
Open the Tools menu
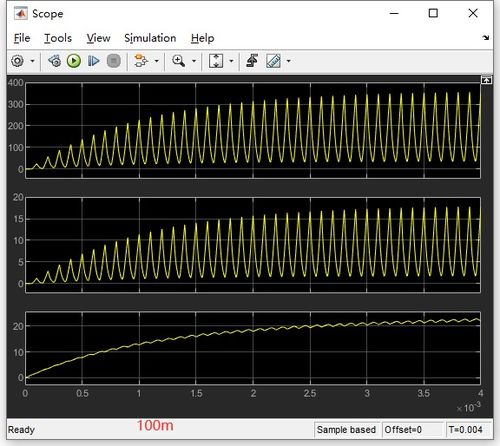[x=58, y=38]
